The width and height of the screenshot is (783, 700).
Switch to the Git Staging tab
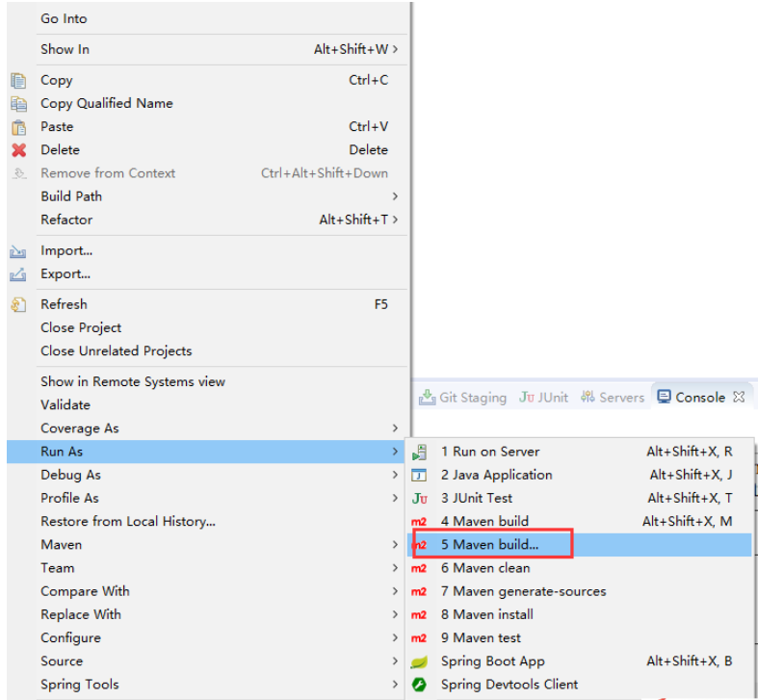coord(463,398)
